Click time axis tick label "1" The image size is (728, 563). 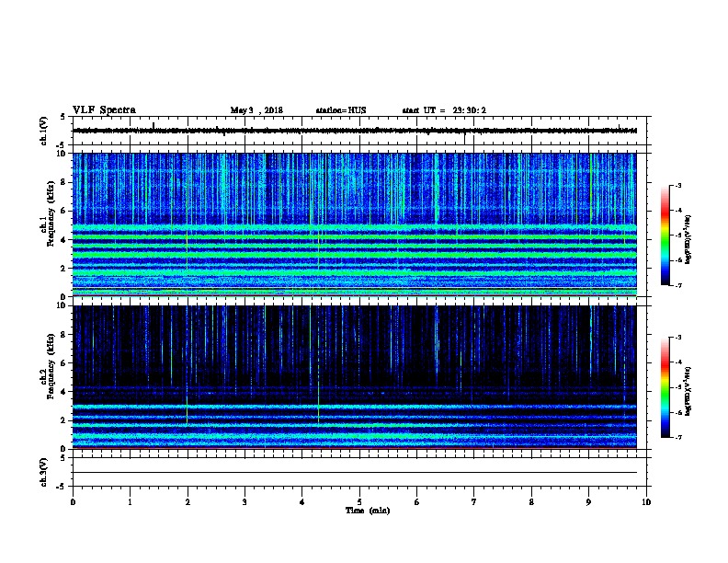pyautogui.click(x=130, y=502)
